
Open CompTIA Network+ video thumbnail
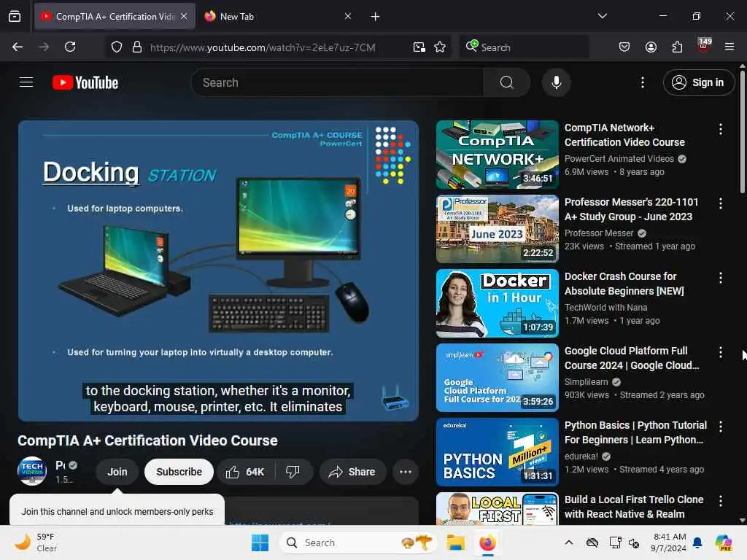tap(497, 155)
